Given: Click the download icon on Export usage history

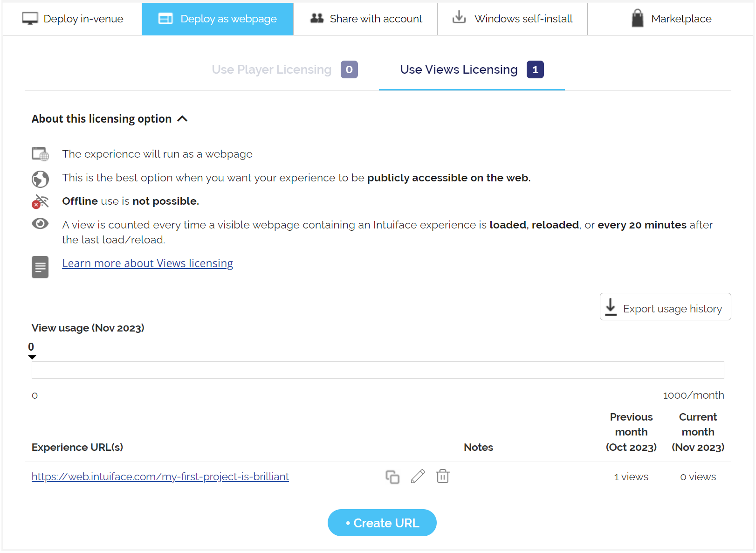Looking at the screenshot, I should (x=611, y=307).
